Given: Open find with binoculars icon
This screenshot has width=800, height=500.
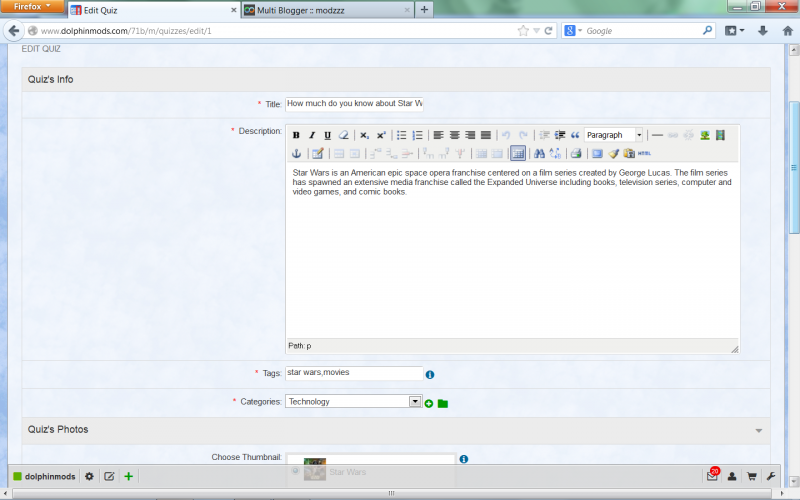Looking at the screenshot, I should (x=539, y=153).
